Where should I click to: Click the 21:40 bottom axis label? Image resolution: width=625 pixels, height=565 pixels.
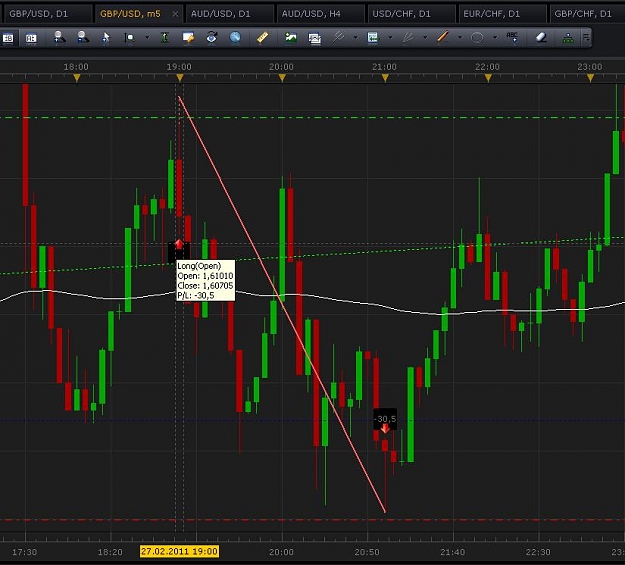pos(452,552)
